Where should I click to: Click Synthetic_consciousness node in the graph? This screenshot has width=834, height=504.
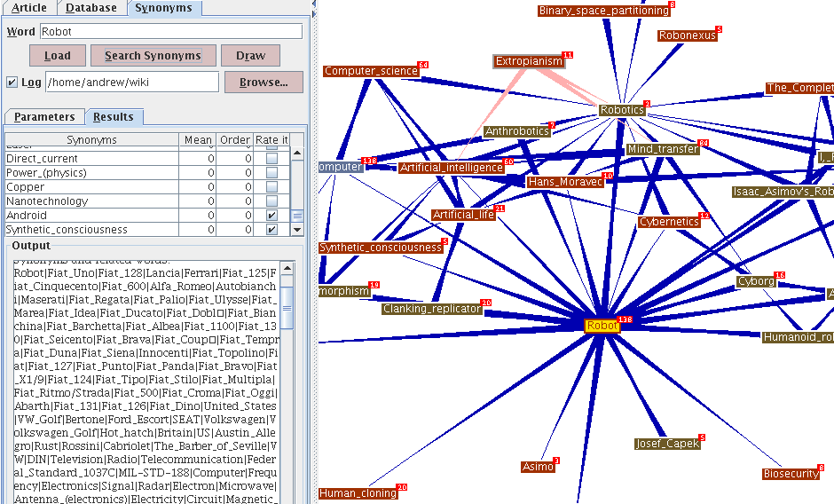pos(381,248)
